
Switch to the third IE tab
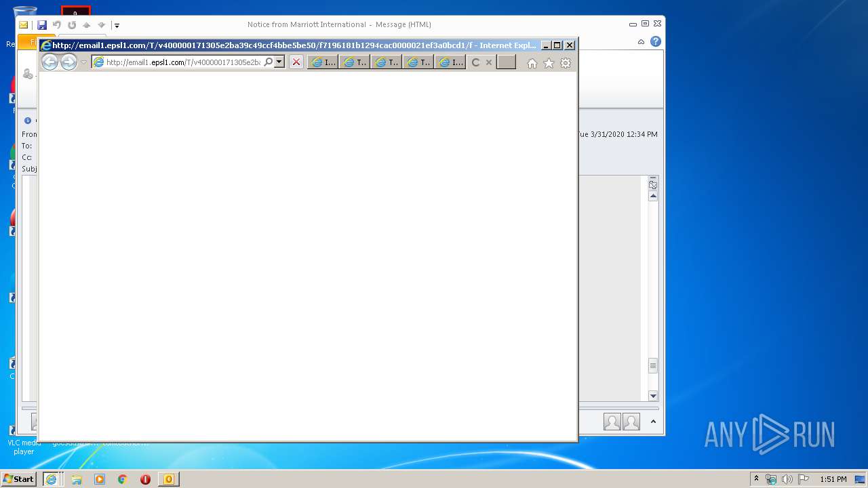387,62
